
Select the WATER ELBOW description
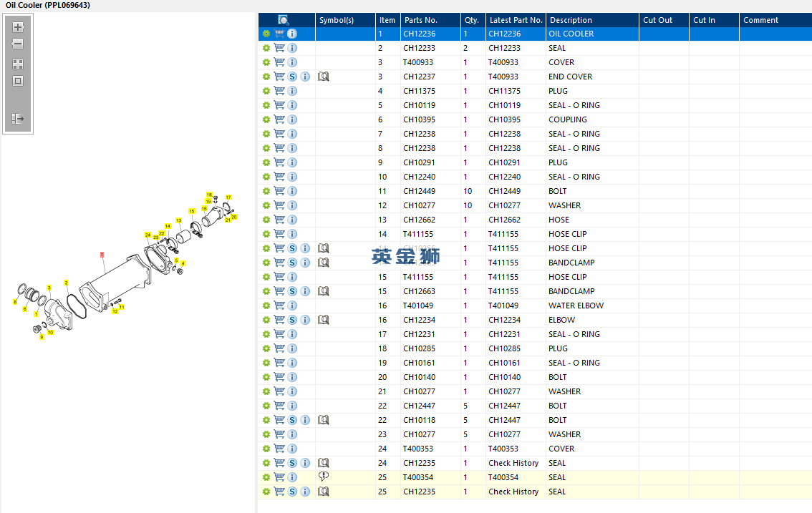click(576, 306)
